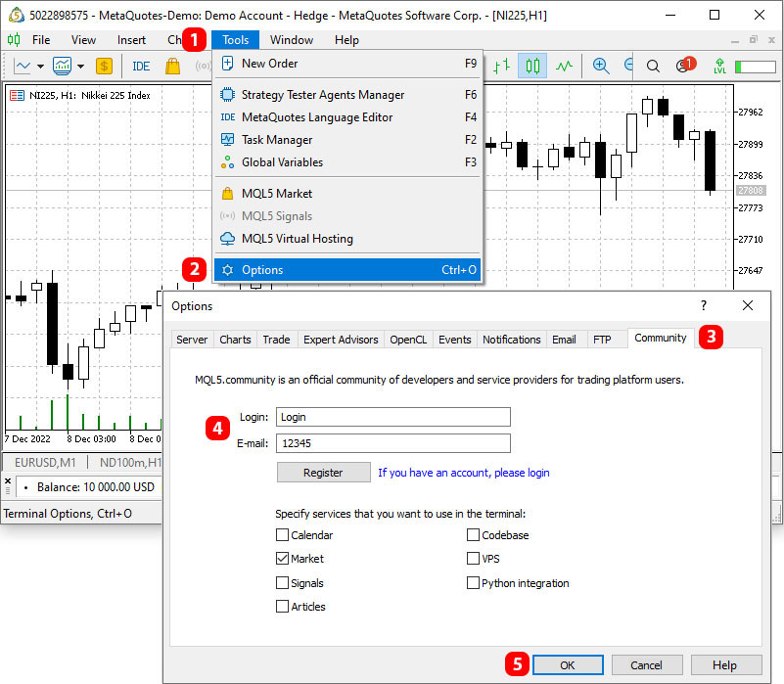
Task: Open the File menu
Action: (41, 40)
